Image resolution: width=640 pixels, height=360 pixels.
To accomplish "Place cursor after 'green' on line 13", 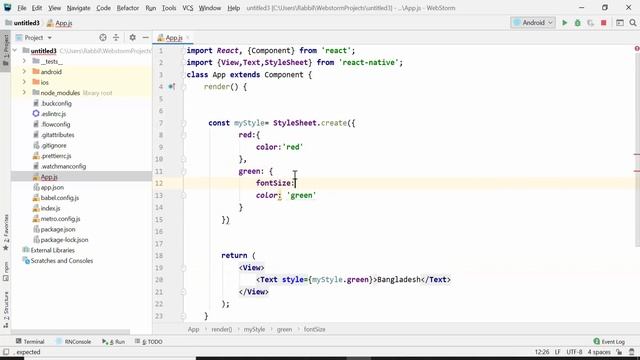I will click(x=317, y=195).
